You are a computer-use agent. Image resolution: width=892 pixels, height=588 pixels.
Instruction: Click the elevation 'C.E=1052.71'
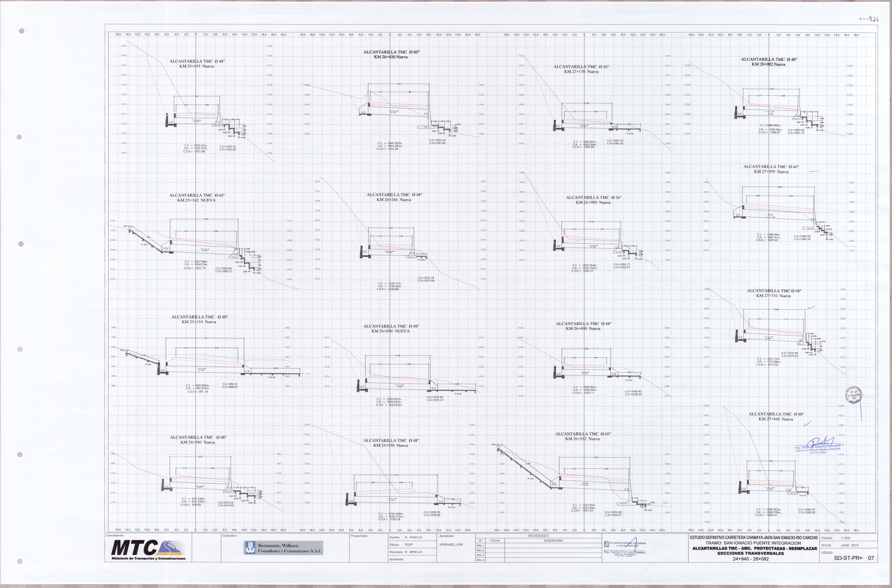point(622,265)
